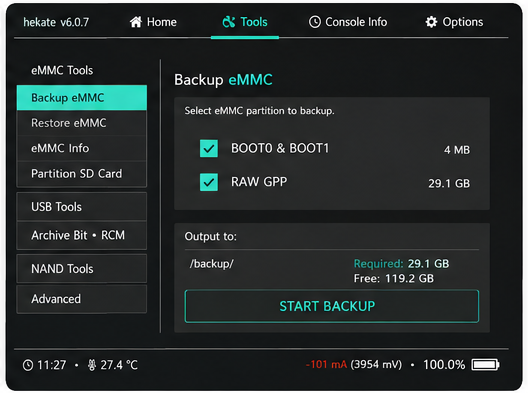Click the Backup eMMC panel heading
The height and width of the screenshot is (393, 528).
point(223,80)
